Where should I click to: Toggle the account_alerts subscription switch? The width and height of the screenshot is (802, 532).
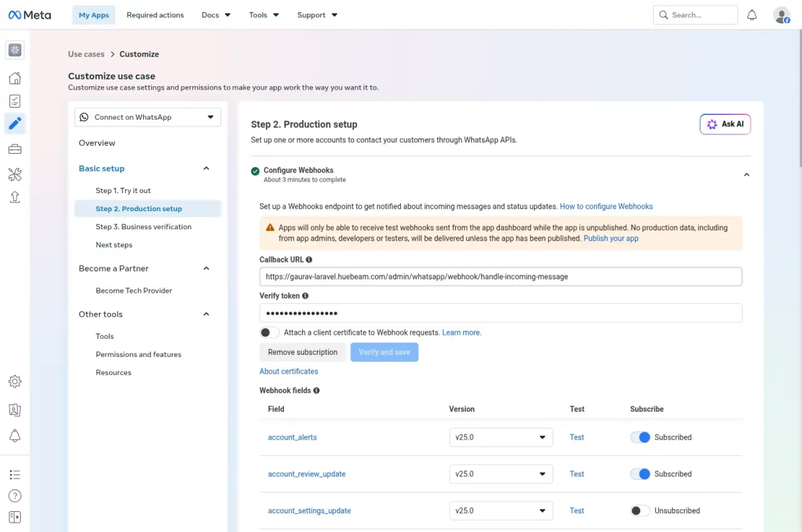pos(640,437)
